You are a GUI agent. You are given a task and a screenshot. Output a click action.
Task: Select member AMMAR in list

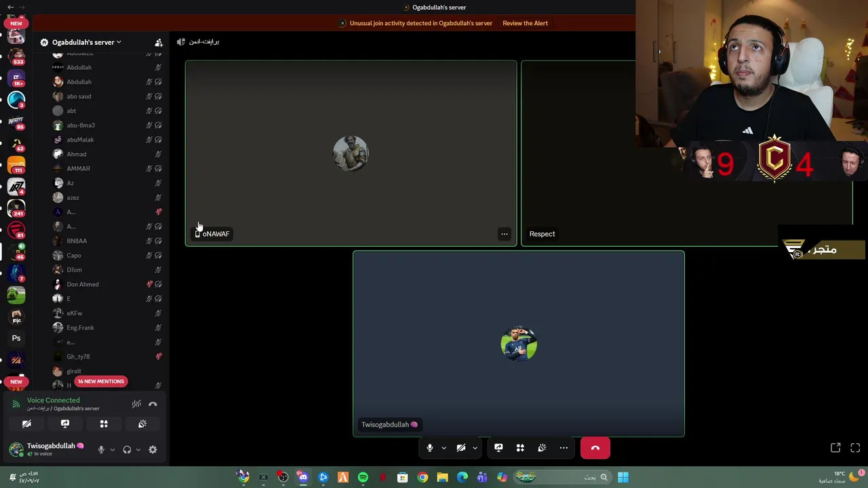tap(107, 169)
